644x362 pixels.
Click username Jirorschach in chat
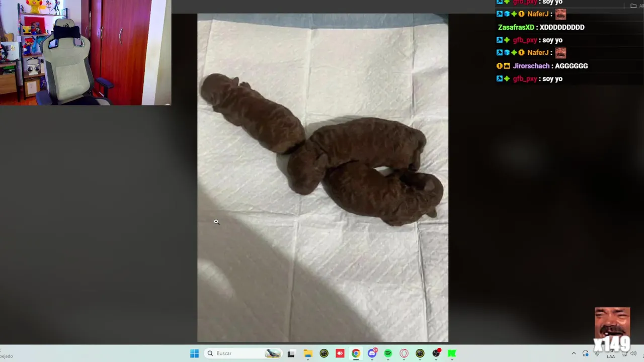[x=531, y=66]
